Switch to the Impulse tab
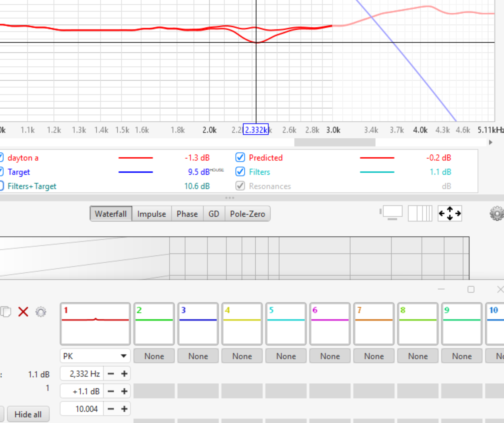The height and width of the screenshot is (423, 504). coord(151,214)
